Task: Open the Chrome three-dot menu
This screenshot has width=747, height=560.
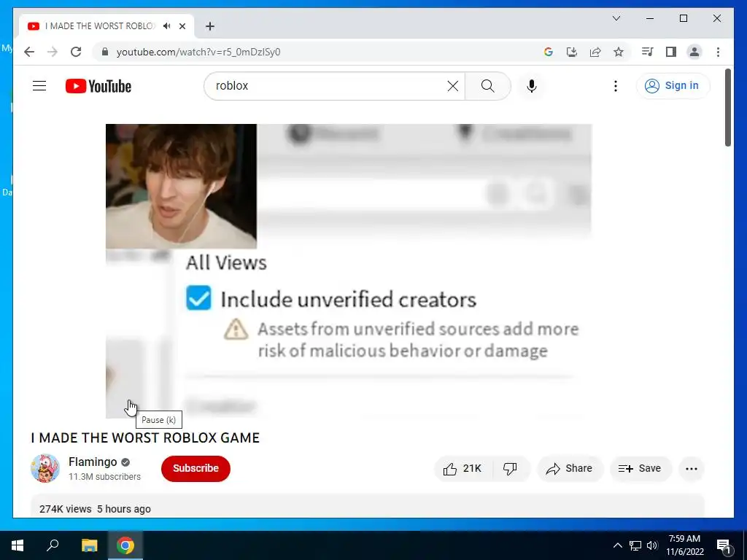Action: 718,52
